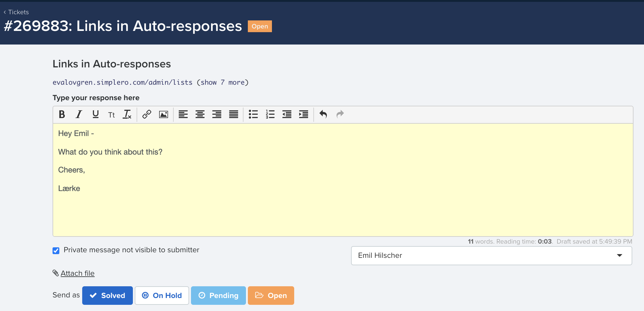
Task: Uncheck the private message checkbox
Action: pos(56,250)
